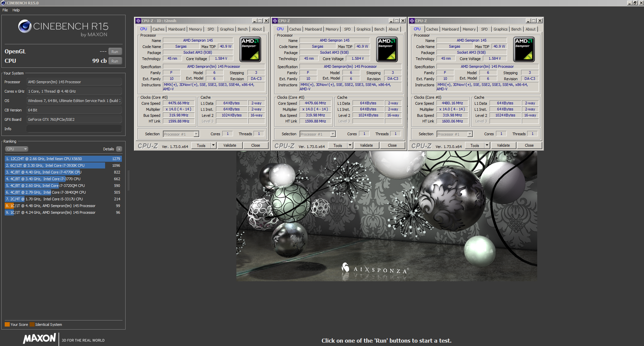644x346 pixels.
Task: Restore down the Cinebench main window
Action: [635, 3]
